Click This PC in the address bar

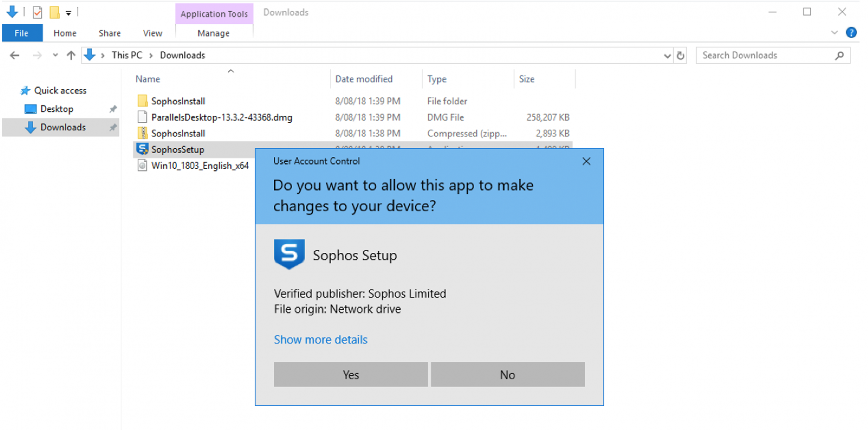(127, 55)
